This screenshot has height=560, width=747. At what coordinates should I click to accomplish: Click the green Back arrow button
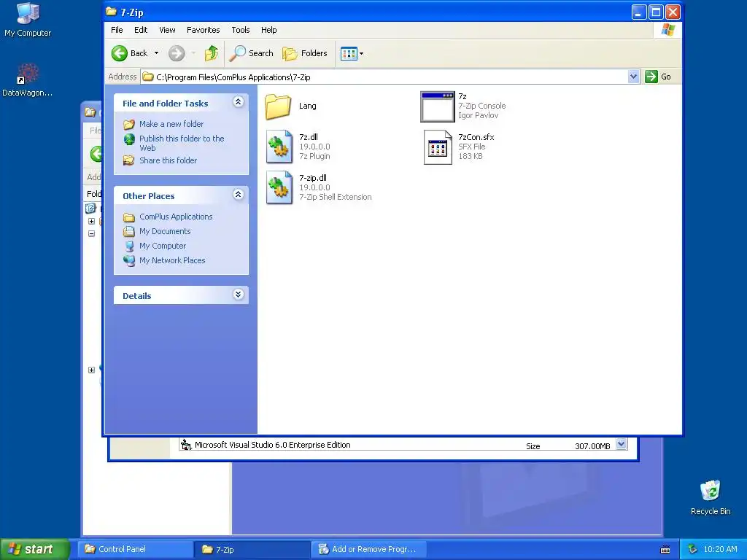coord(120,53)
